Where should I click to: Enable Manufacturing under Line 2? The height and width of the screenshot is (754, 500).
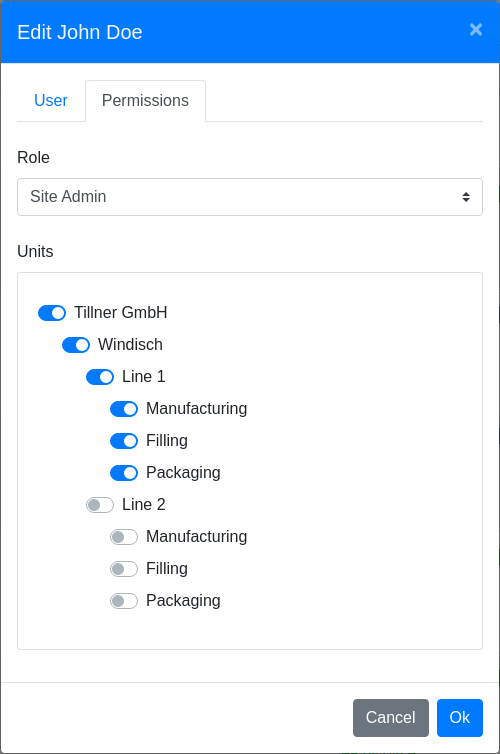point(124,537)
